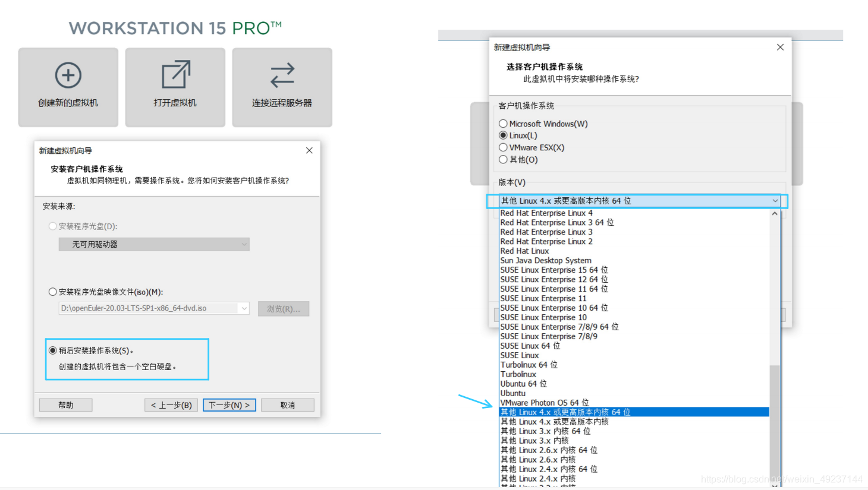Select 其他 Linux 3.x 内核 64 位 entry
Viewport: 868px width, 490px height.
(x=634, y=431)
